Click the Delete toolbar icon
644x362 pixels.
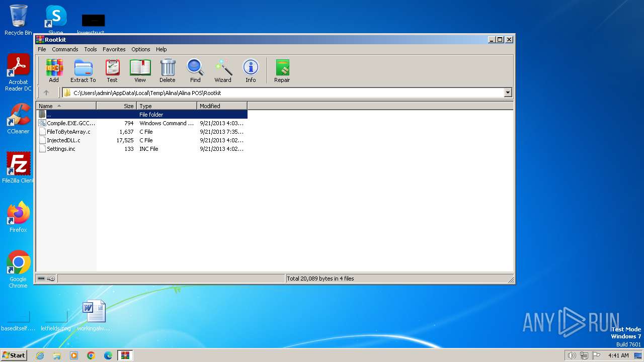168,70
